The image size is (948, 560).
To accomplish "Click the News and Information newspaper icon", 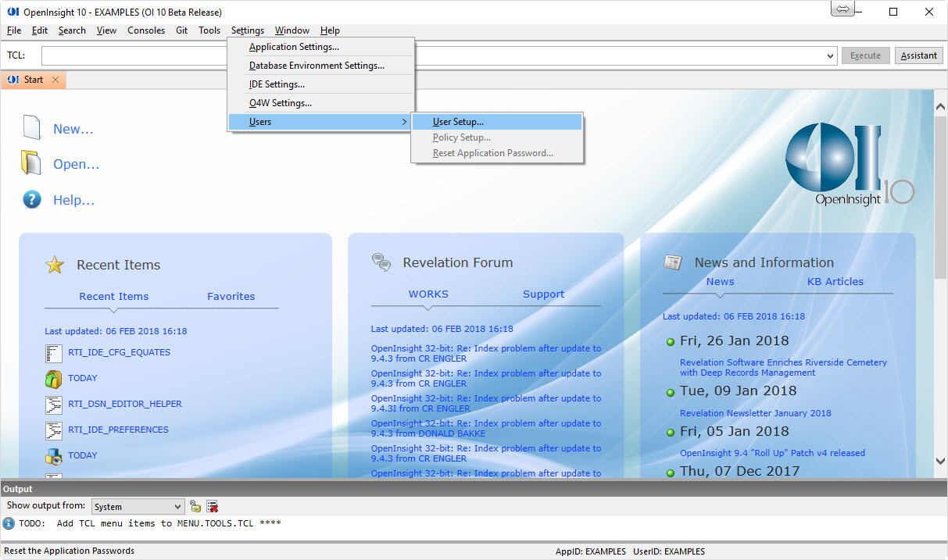I will 673,262.
